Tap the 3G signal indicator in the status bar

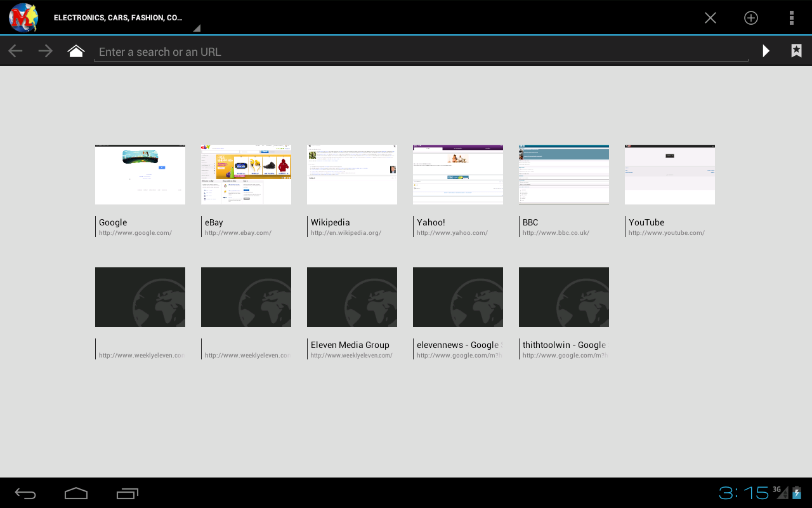(780, 491)
